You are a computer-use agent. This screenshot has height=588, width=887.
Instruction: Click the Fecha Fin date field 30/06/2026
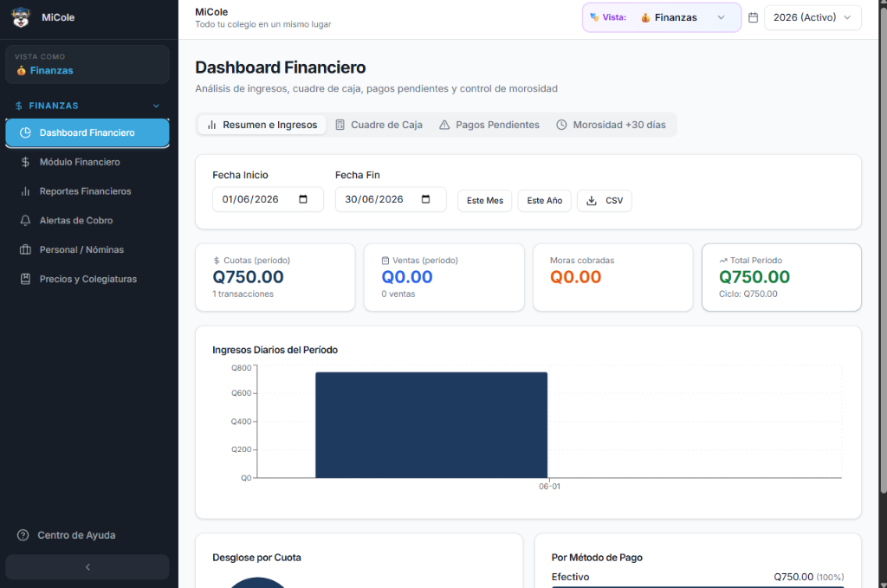[391, 199]
